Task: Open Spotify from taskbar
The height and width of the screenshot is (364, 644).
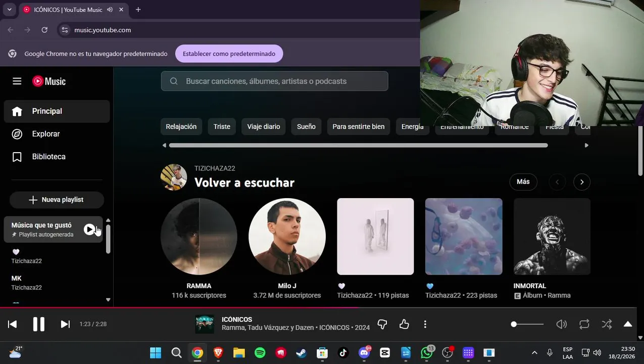Action: (260, 353)
